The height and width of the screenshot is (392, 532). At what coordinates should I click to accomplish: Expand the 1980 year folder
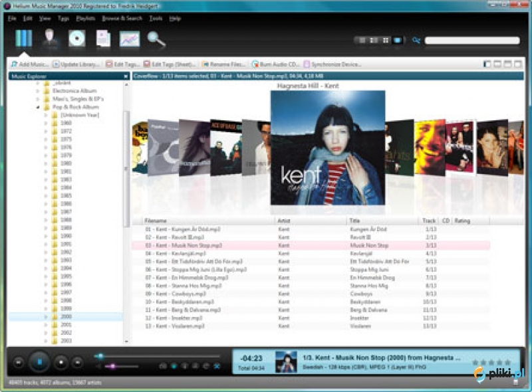pyautogui.click(x=46, y=163)
